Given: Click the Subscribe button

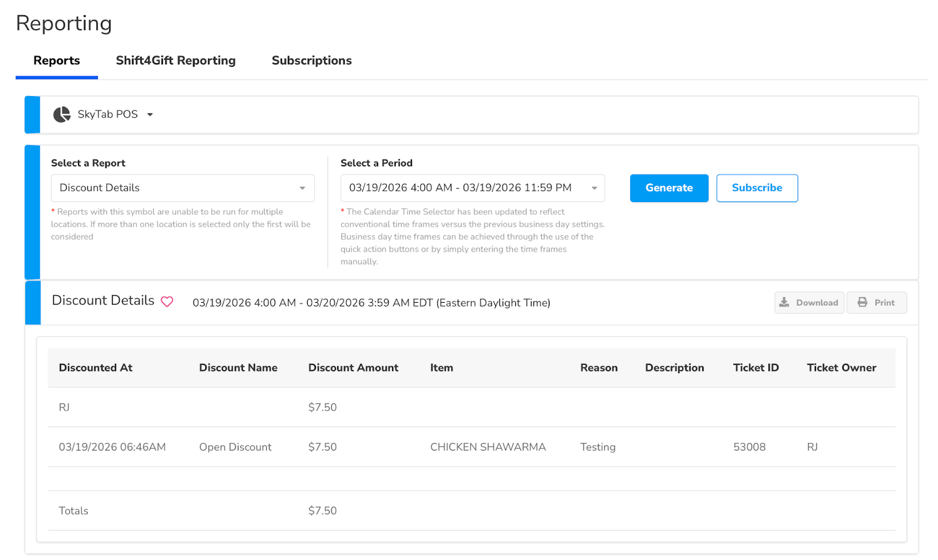Looking at the screenshot, I should (756, 188).
